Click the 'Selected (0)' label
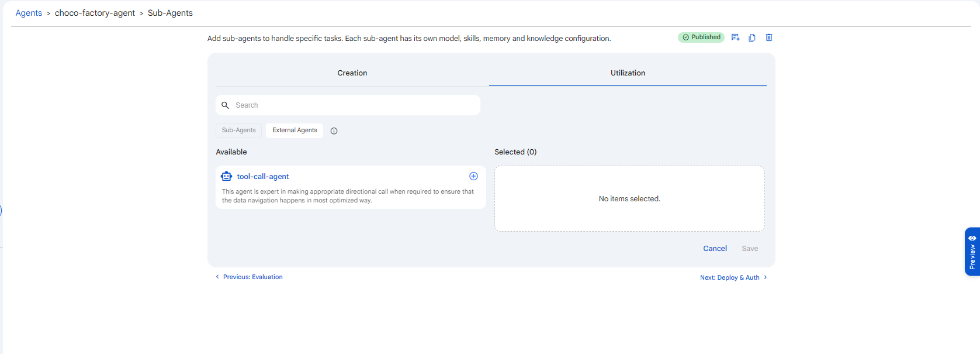The image size is (980, 354). [x=515, y=152]
